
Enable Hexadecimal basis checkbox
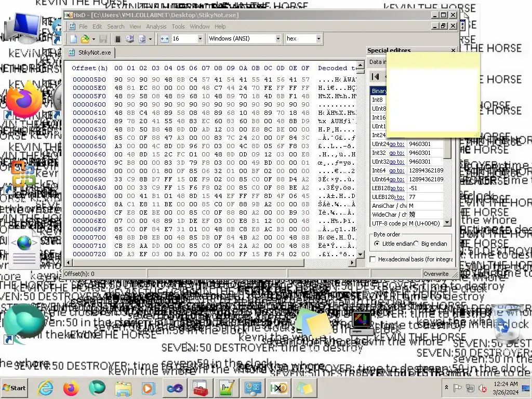coord(373,259)
